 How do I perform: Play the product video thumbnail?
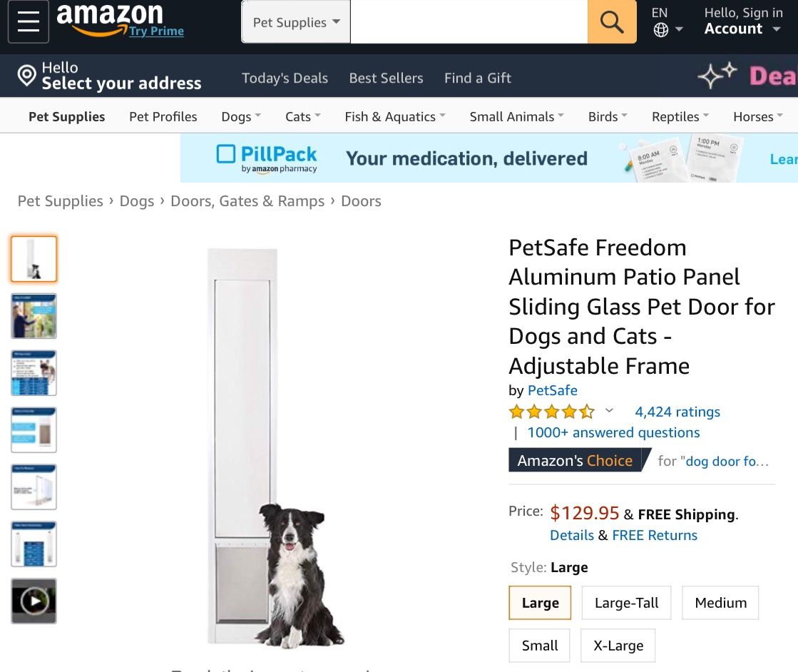(34, 601)
